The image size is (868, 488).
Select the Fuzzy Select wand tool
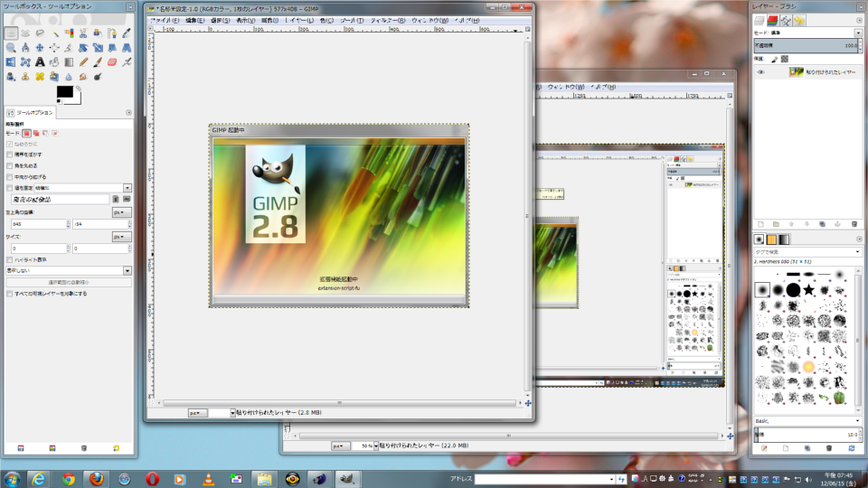click(x=54, y=33)
